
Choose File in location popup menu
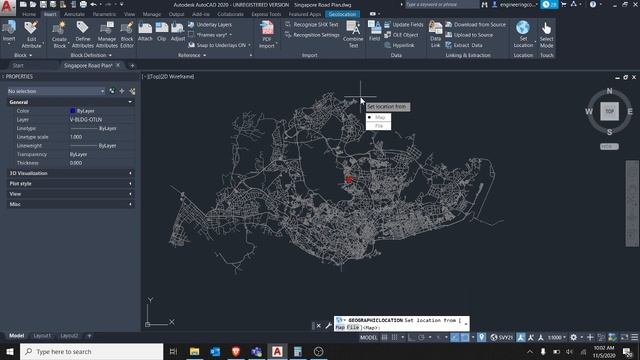tap(378, 126)
